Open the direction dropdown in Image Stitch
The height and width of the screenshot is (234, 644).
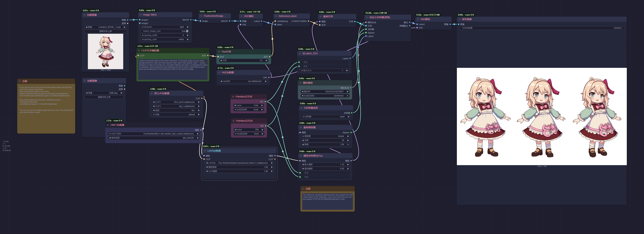165,27
